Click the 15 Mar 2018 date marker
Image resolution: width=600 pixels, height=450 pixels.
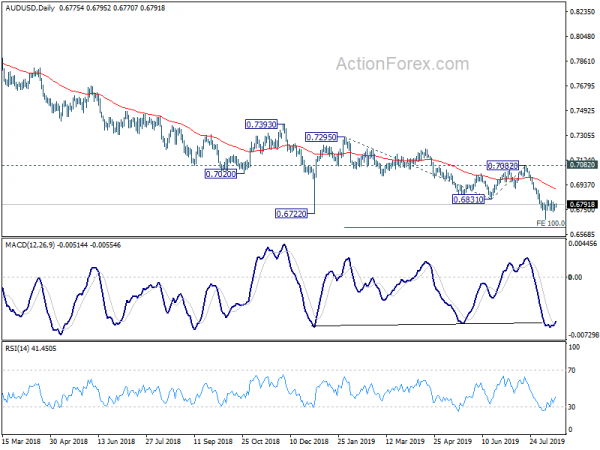(21, 441)
